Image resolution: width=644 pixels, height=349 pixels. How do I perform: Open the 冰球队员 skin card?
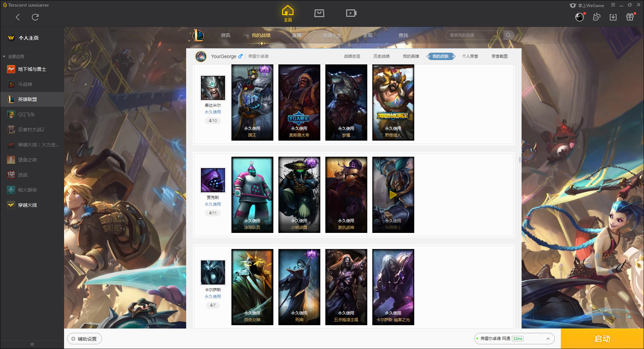tap(252, 195)
